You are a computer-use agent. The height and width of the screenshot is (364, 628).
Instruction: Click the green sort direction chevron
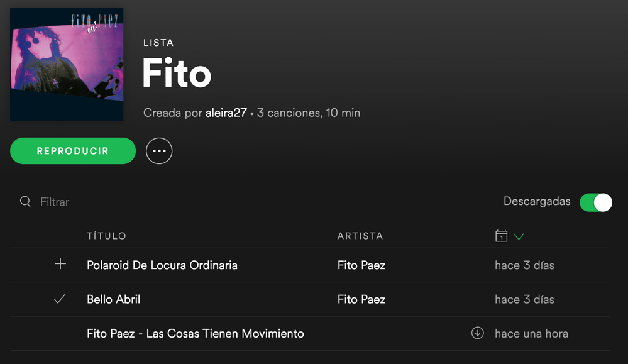point(519,236)
